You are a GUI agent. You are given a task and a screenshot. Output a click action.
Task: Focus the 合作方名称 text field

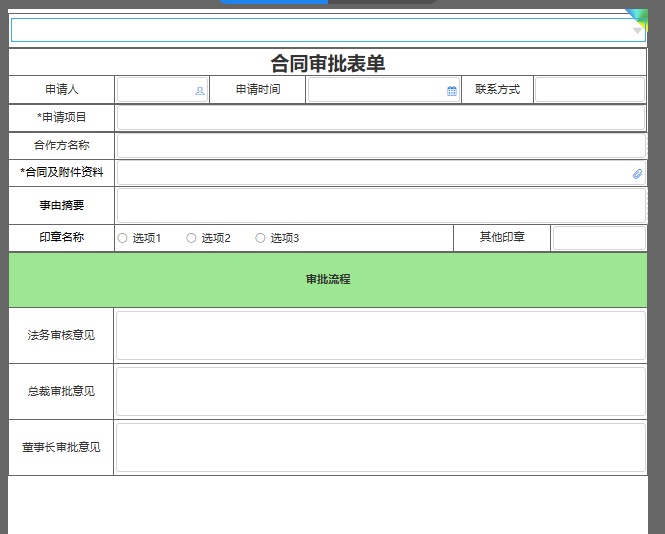pos(381,146)
